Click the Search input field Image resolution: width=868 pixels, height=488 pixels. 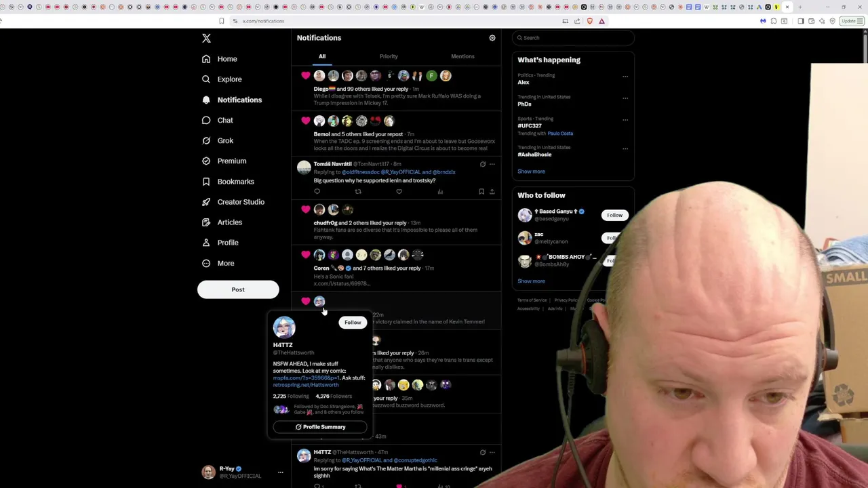pyautogui.click(x=573, y=38)
